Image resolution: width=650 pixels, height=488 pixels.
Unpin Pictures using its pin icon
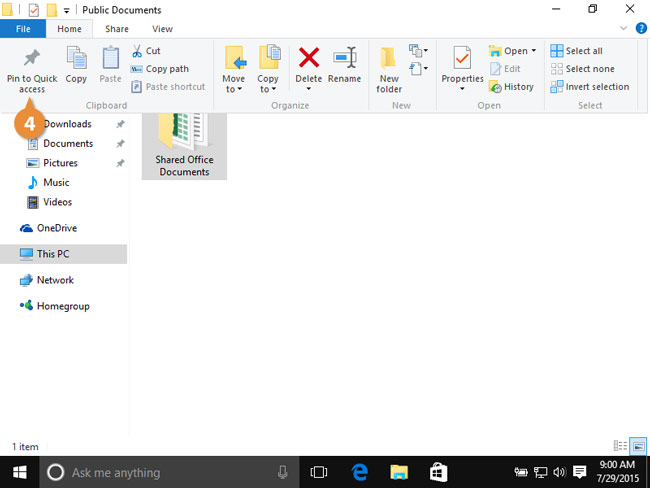click(x=120, y=163)
